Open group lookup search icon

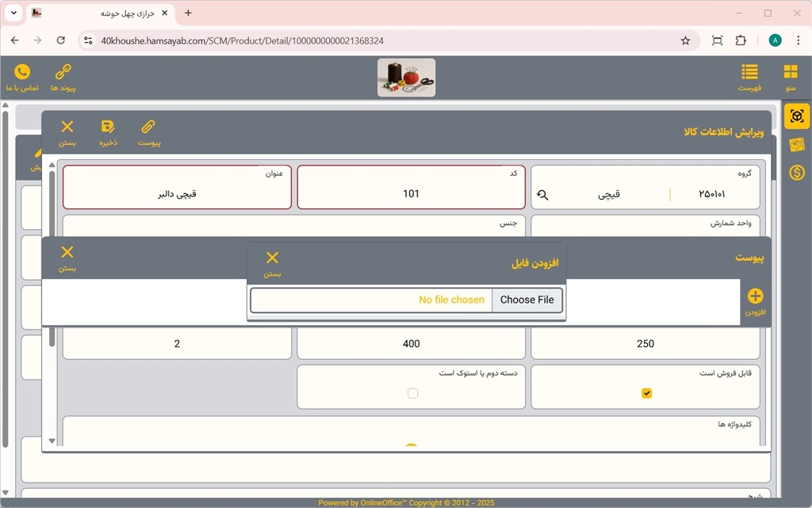(543, 194)
